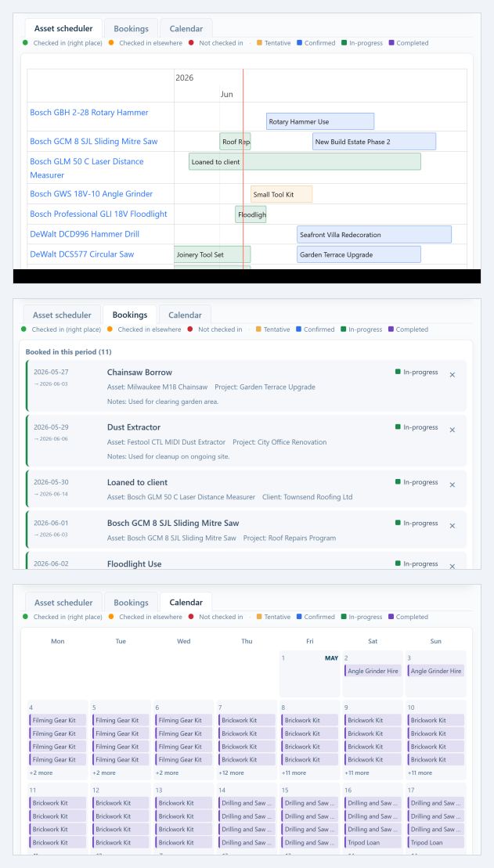Open the Bosch GWS 18V-10 Angle Grinder link
The height and width of the screenshot is (868, 494).
click(x=92, y=194)
